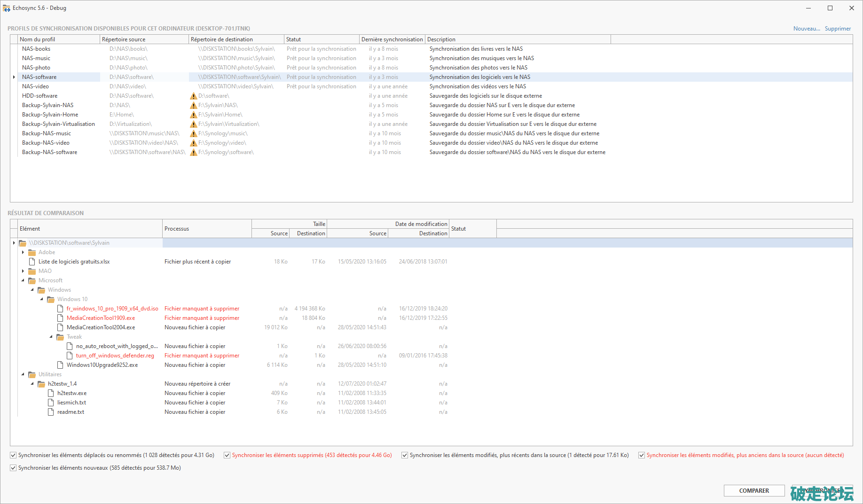
Task: Click file icon of Liste de logiciels gratuits.xlsx
Action: (32, 262)
